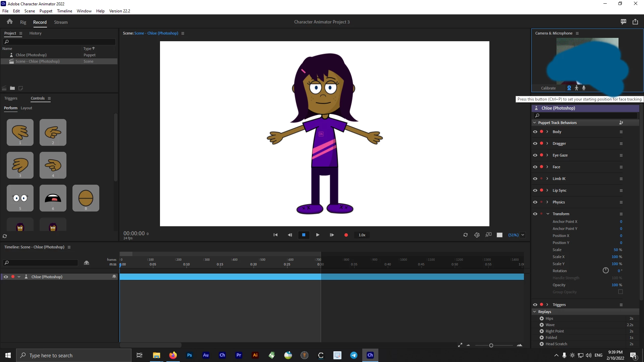Click the Rotation dial control in Transform

point(605,270)
